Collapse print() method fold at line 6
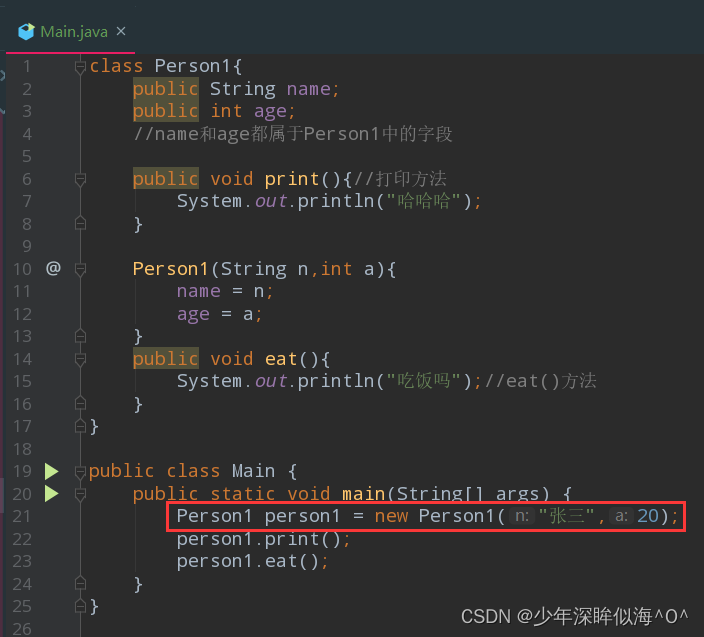 pos(80,180)
